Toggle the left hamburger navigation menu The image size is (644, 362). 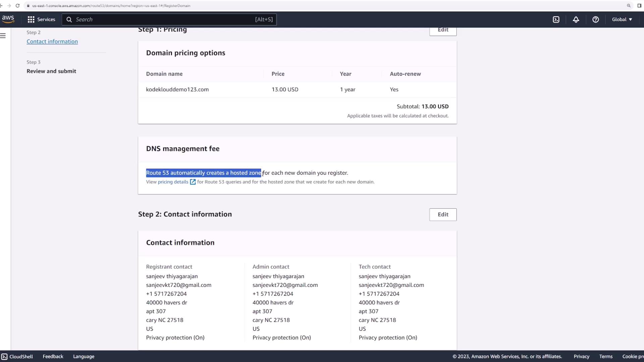pyautogui.click(x=3, y=36)
